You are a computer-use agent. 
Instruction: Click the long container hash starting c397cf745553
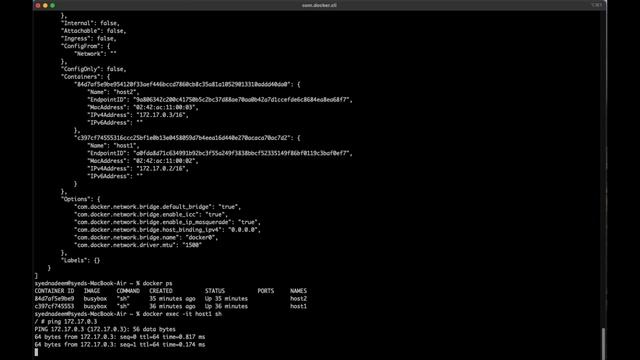183,138
